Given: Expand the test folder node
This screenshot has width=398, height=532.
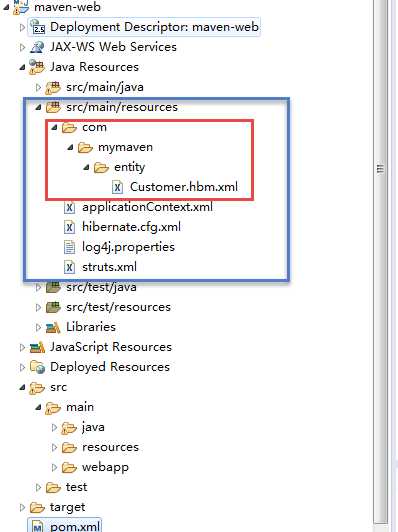Looking at the screenshot, I should (38, 488).
